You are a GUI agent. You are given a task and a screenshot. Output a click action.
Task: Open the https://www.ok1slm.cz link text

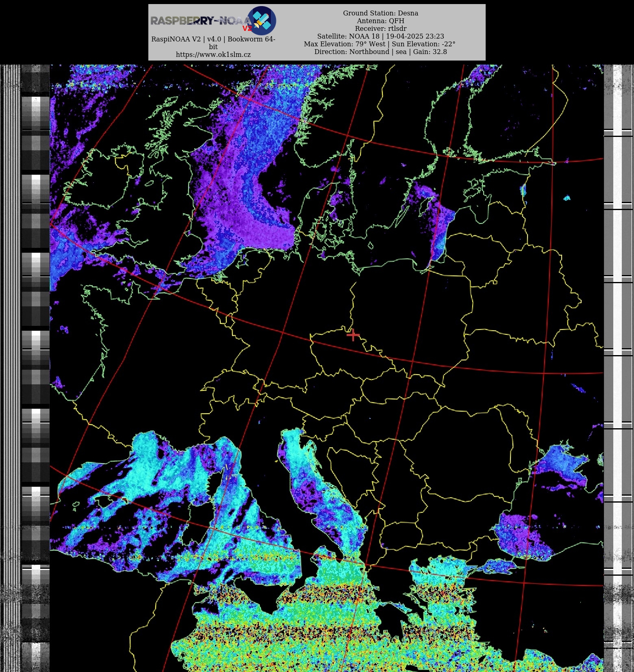tap(213, 54)
